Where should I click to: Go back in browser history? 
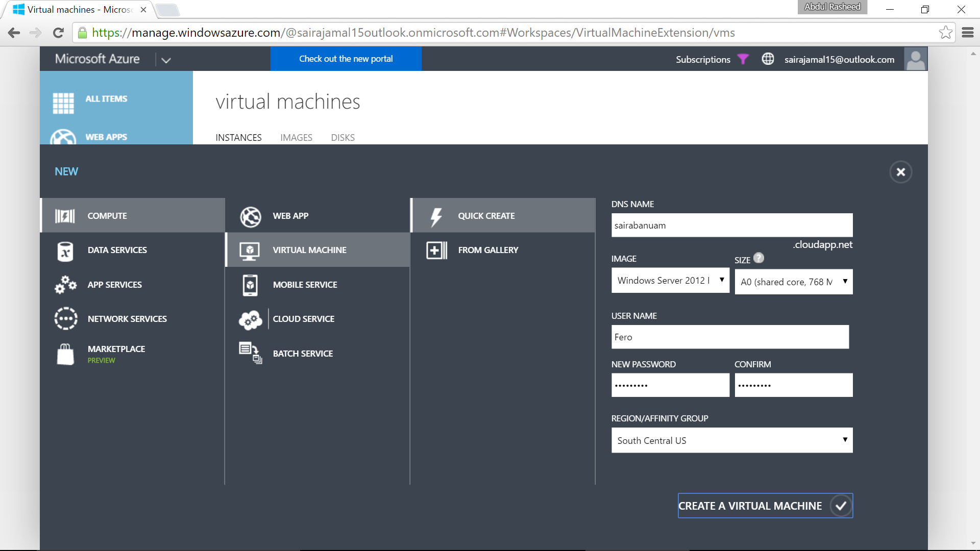pos(14,33)
